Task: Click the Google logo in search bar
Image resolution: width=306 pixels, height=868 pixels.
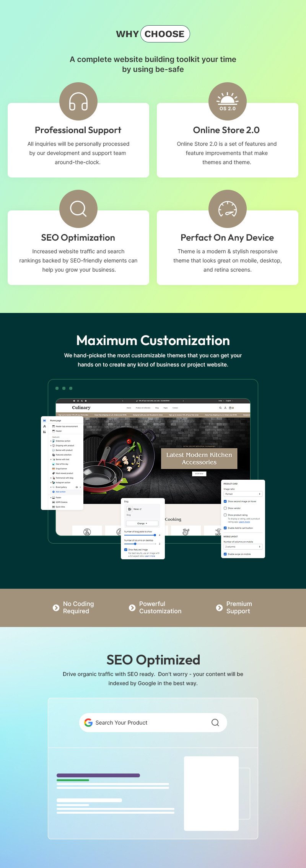Action: pyautogui.click(x=88, y=723)
